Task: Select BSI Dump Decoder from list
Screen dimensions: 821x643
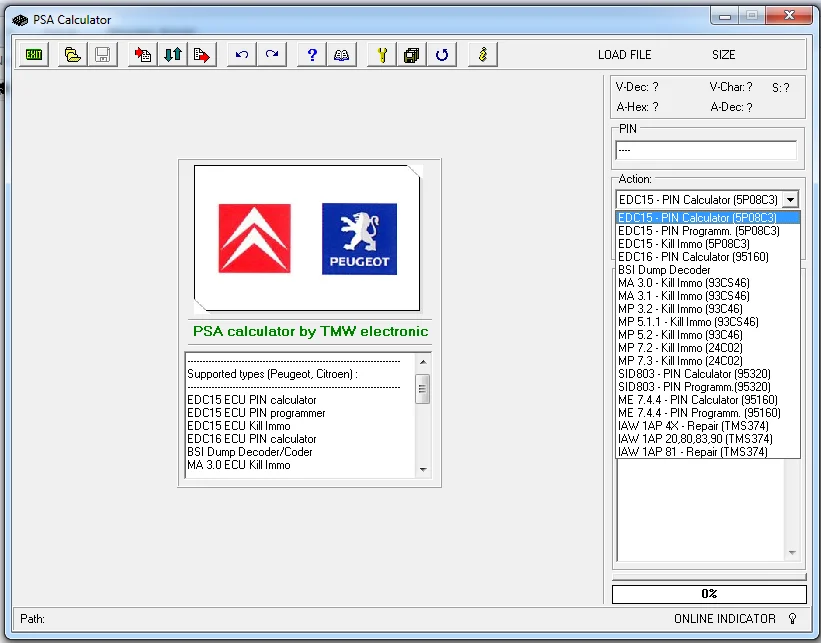Action: pyautogui.click(x=708, y=270)
